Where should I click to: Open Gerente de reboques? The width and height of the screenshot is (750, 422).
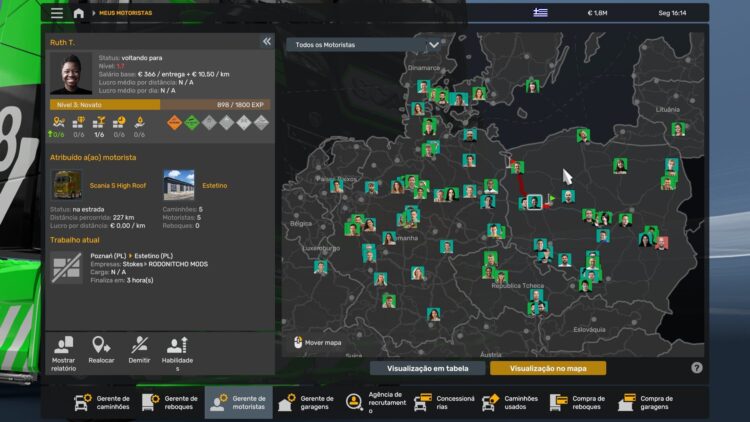click(170, 402)
